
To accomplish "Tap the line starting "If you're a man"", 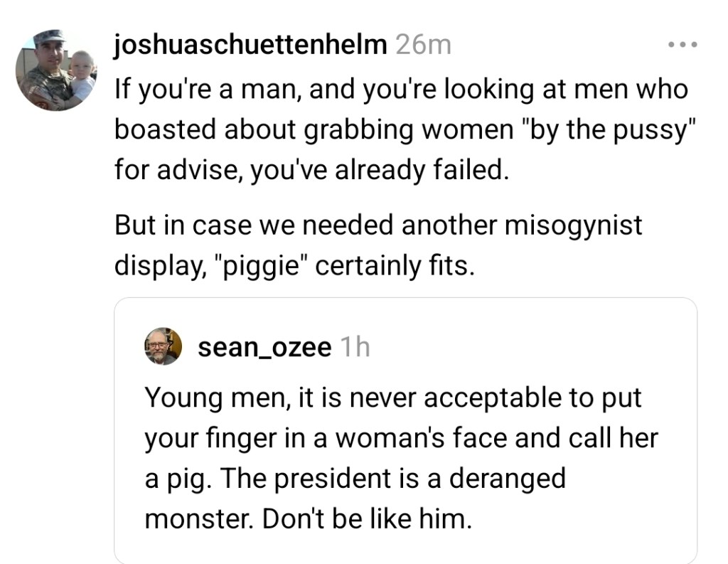I will (x=402, y=90).
